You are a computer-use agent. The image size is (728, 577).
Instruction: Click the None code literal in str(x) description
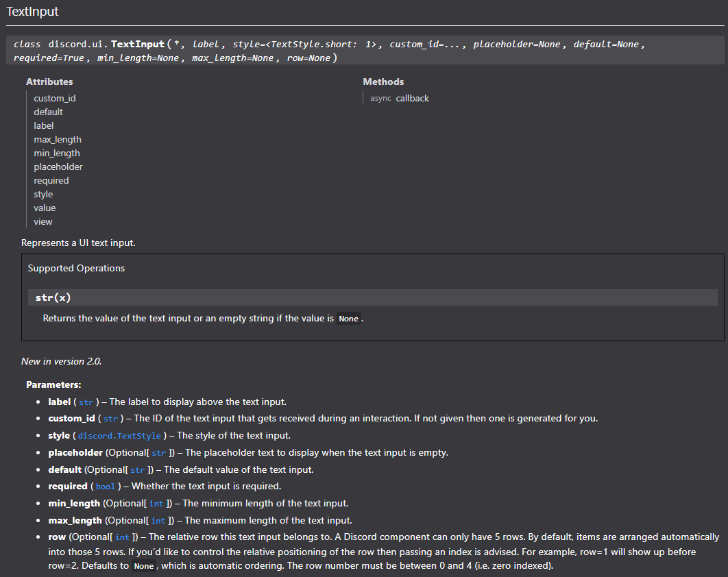click(349, 319)
